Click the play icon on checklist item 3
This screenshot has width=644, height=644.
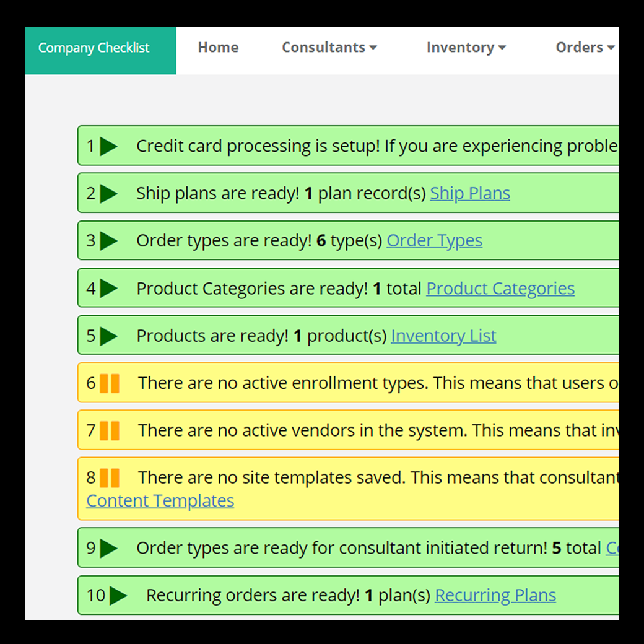(x=108, y=240)
